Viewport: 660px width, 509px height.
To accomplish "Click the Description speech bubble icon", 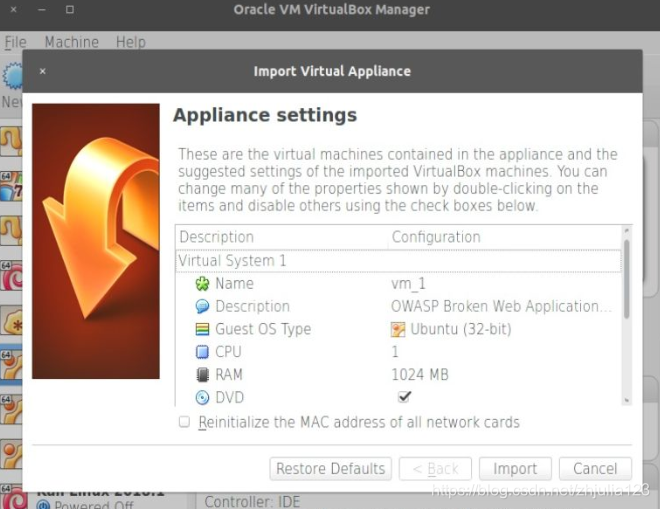I will pyautogui.click(x=202, y=306).
